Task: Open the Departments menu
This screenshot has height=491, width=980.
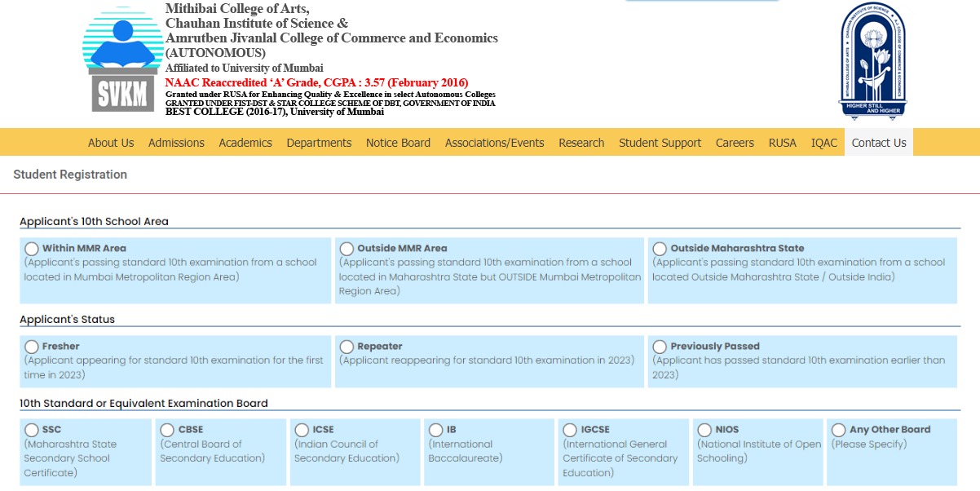Action: pyautogui.click(x=319, y=143)
